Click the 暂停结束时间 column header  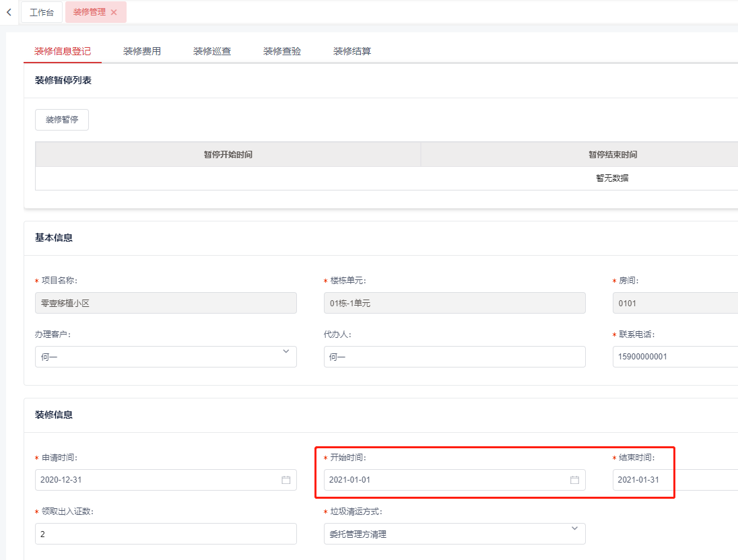coord(613,154)
